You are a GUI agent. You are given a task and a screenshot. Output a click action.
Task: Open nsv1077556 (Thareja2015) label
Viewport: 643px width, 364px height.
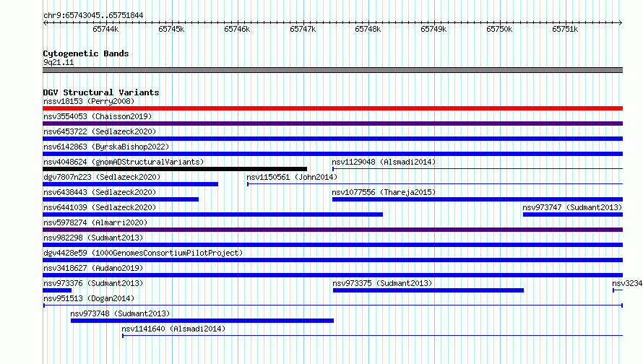384,192
